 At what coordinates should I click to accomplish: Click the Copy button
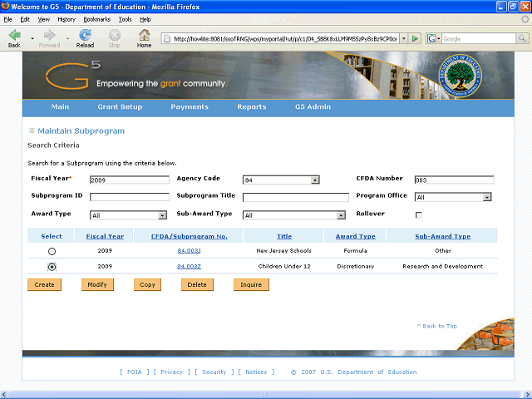[x=148, y=284]
